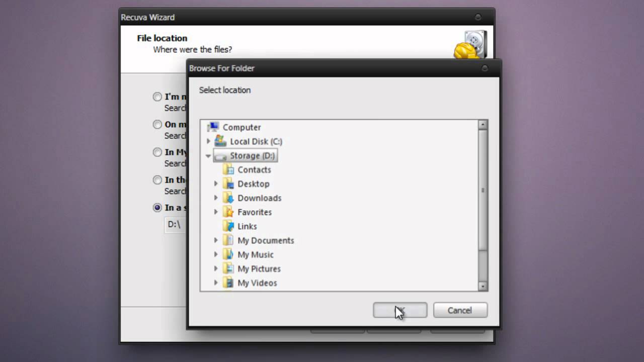Select the "Favorites" folder name
This screenshot has width=644, height=362.
click(x=255, y=212)
